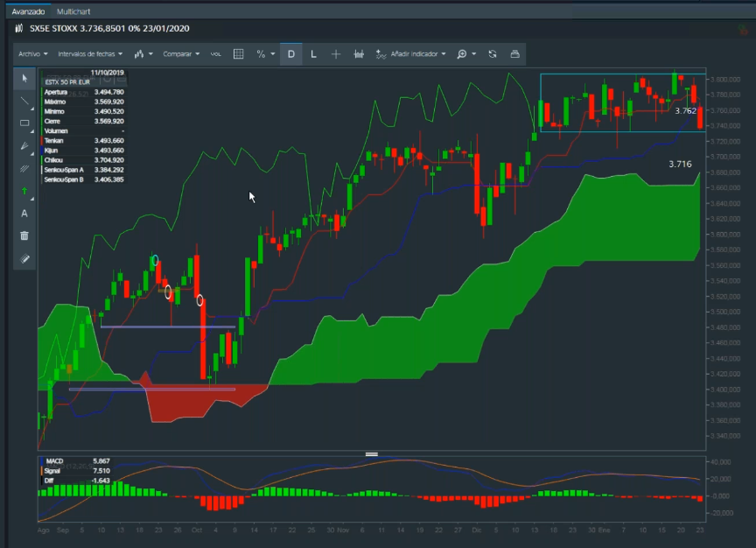Switch to the Multichart tab
The image size is (756, 548).
73,12
